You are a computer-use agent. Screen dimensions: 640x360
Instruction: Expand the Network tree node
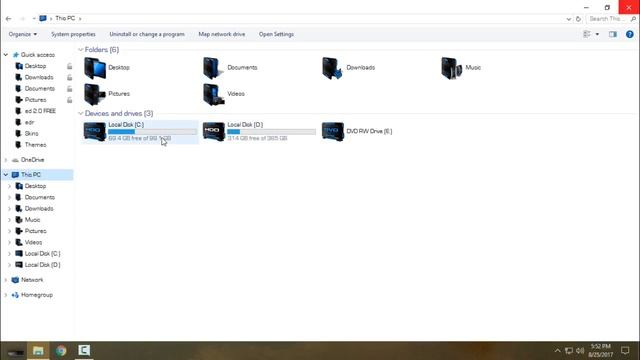6,280
